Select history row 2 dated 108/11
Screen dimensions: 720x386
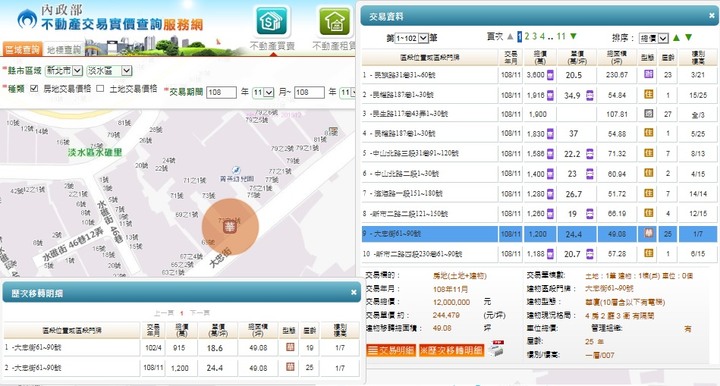pyautogui.click(x=182, y=368)
